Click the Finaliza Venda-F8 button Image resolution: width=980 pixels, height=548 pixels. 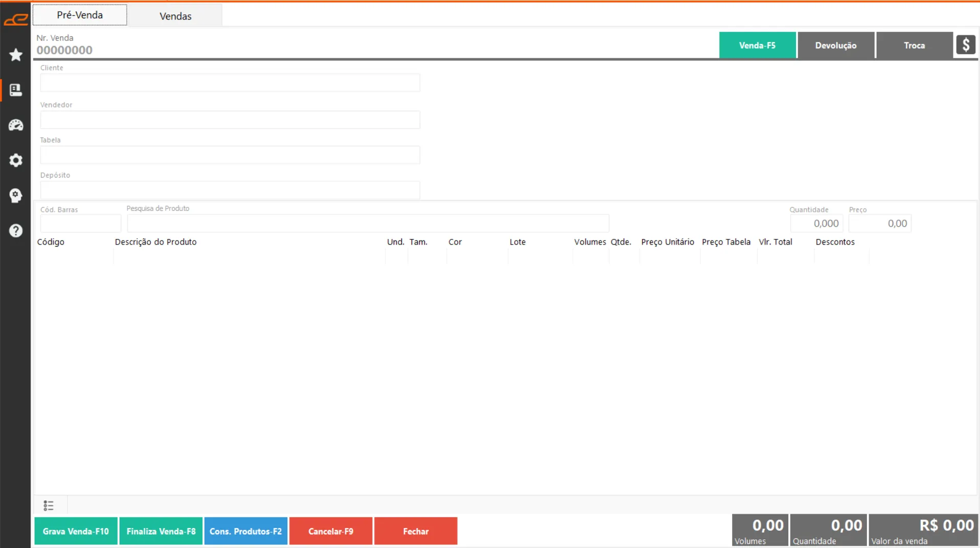tap(161, 531)
